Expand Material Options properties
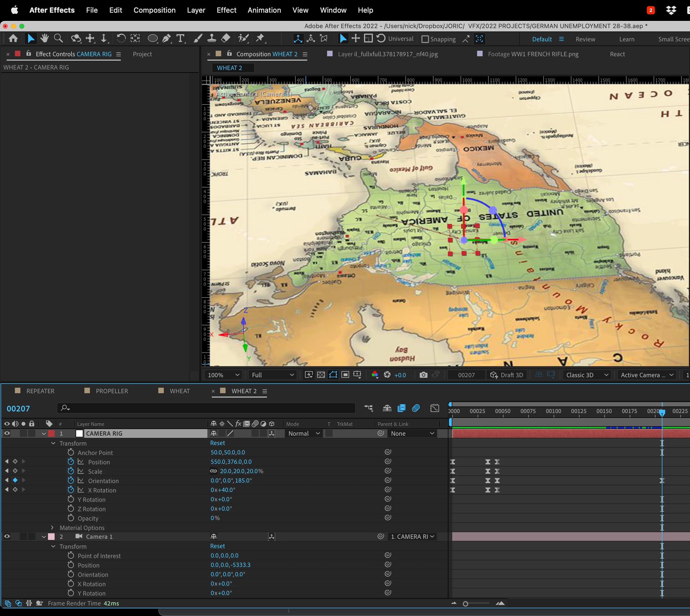Screen dimensions: 690x616 [52, 528]
